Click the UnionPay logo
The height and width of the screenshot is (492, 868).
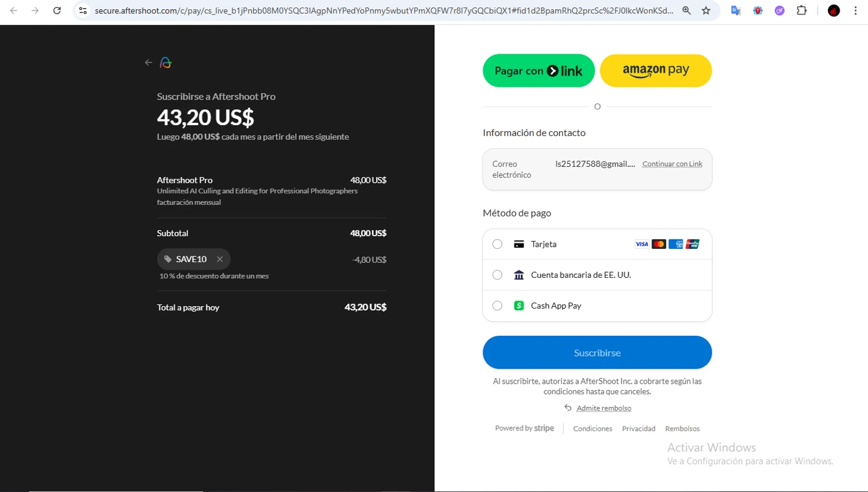[x=693, y=244]
